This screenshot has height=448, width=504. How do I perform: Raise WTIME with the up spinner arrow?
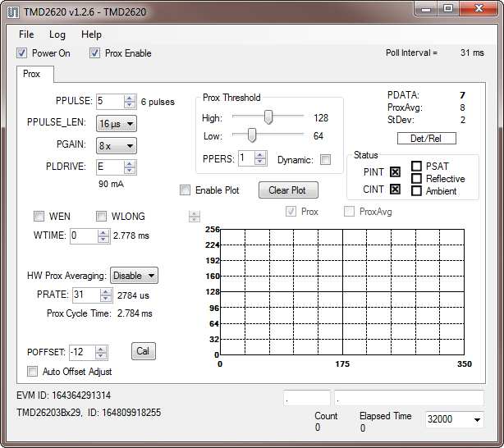click(103, 233)
